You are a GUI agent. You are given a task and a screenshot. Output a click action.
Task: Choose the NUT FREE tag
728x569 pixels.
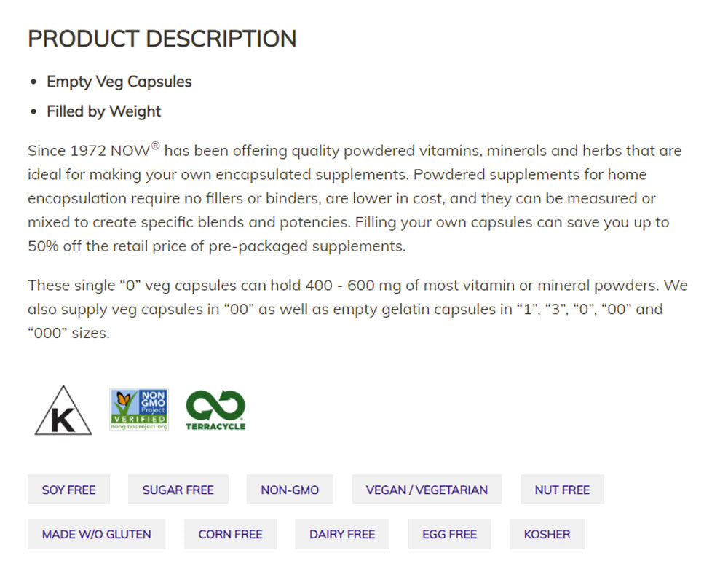tap(562, 490)
